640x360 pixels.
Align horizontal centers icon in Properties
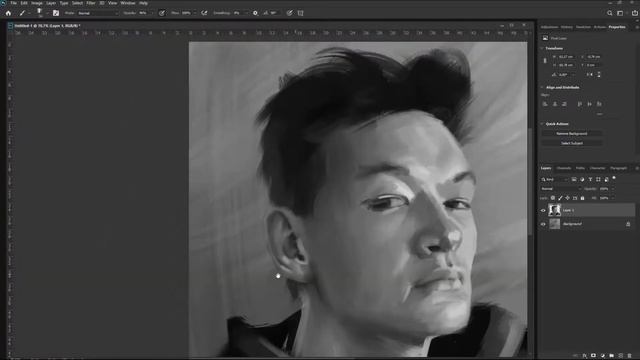coord(555,104)
